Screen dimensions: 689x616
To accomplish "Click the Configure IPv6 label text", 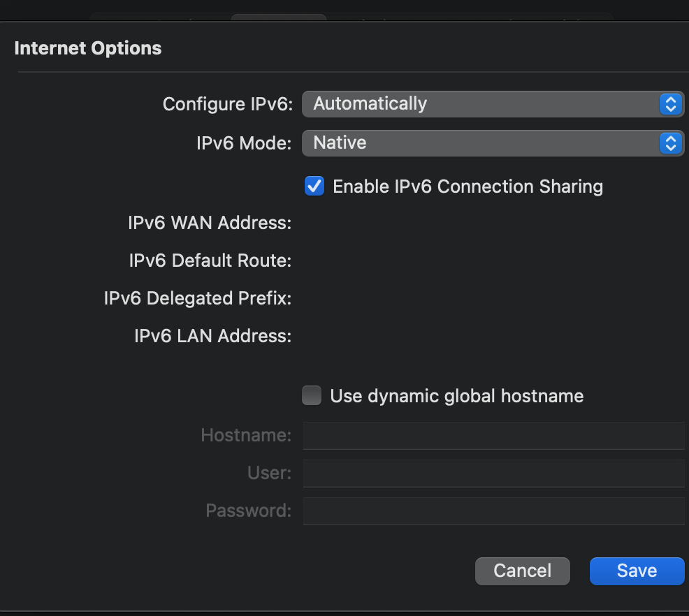I will [x=228, y=105].
